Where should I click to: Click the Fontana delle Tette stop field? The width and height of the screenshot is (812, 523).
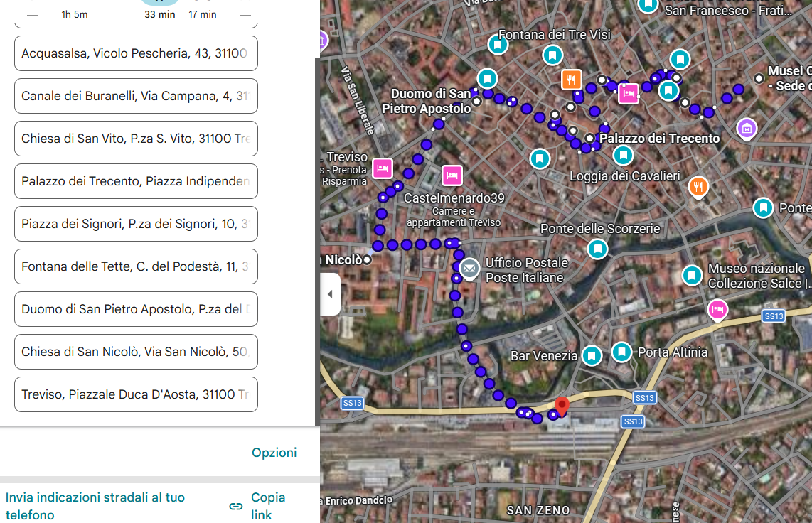[136, 266]
